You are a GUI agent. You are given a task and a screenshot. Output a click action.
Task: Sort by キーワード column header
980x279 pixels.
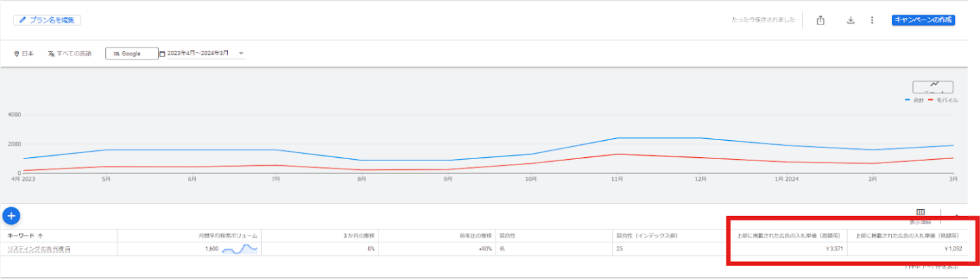(x=25, y=236)
